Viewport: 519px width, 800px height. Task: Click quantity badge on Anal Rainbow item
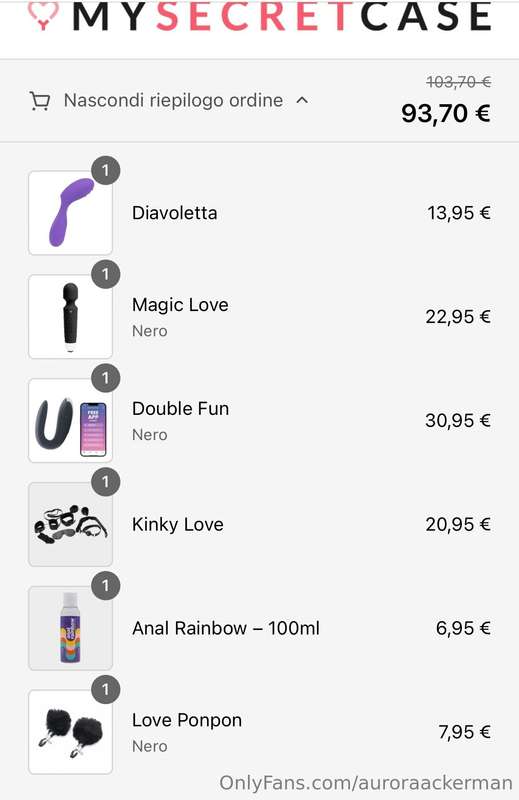click(x=106, y=586)
